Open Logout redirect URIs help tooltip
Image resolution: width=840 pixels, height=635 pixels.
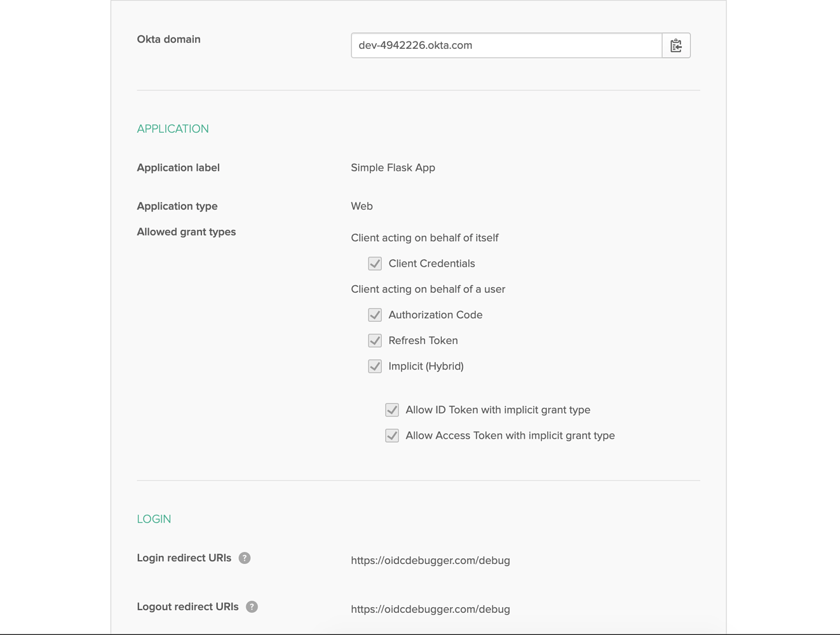[x=252, y=607]
